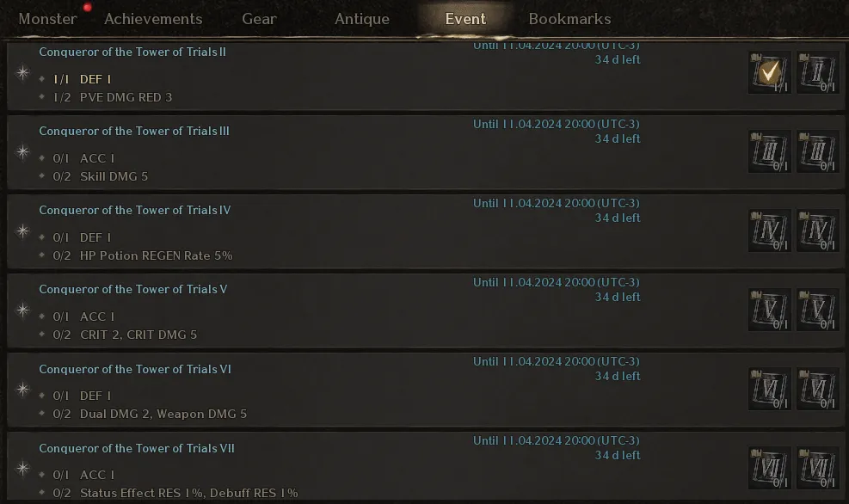The width and height of the screenshot is (849, 504).
Task: Click second Trials VI reward icon
Action: click(x=817, y=390)
